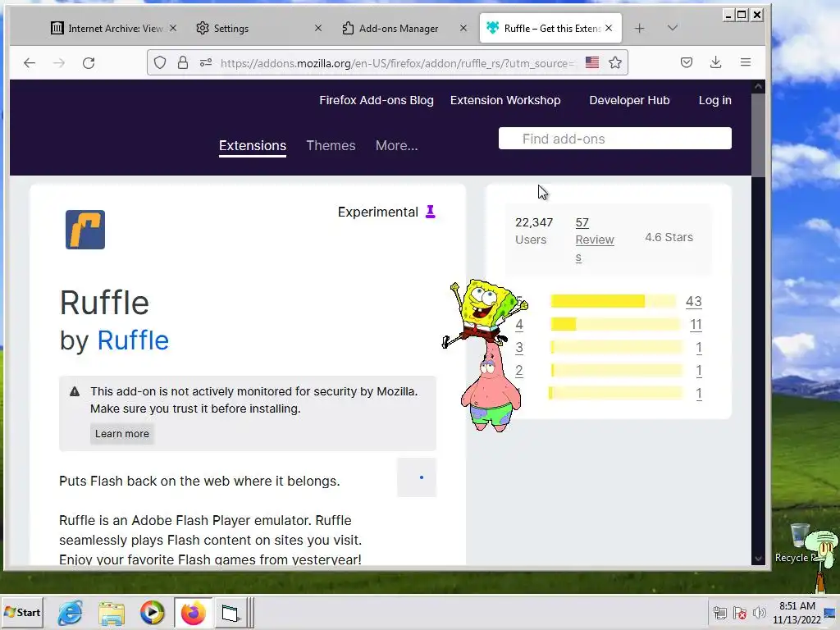Click the five-star rating bar
This screenshot has width=840, height=630.
[614, 301]
